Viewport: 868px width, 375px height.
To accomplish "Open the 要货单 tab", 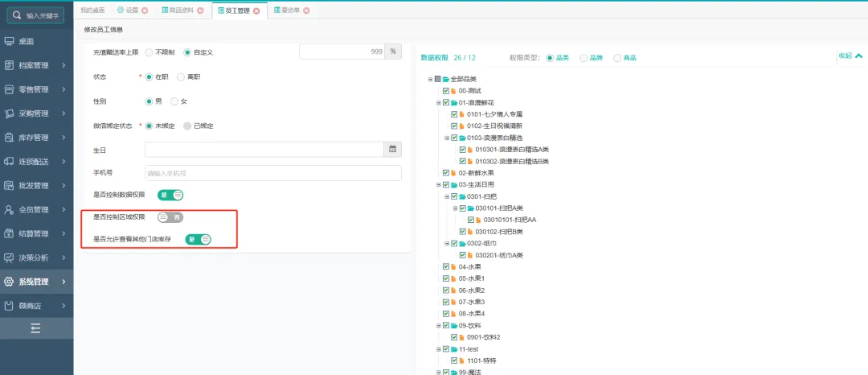I will 285,10.
